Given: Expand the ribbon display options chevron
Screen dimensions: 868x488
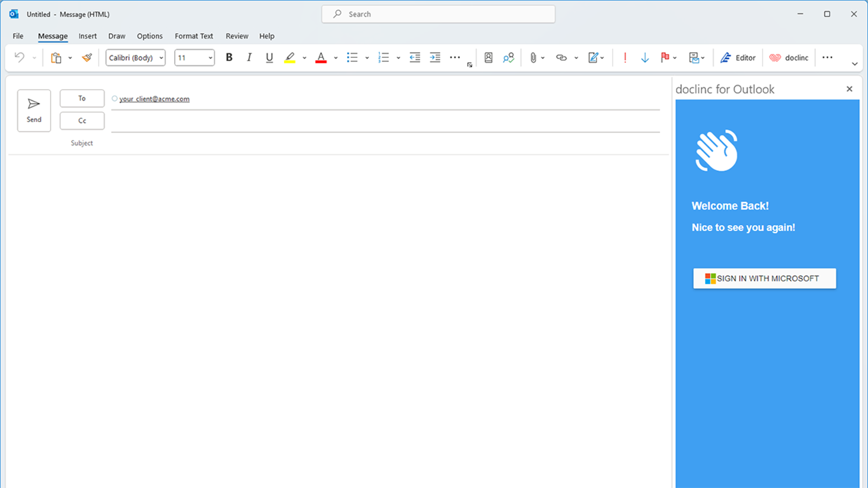Looking at the screenshot, I should tap(855, 64).
